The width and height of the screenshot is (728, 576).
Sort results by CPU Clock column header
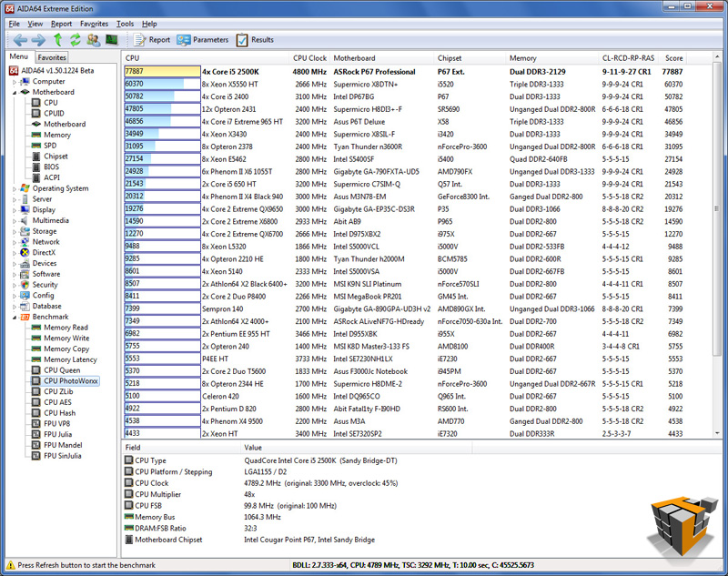pyautogui.click(x=309, y=58)
